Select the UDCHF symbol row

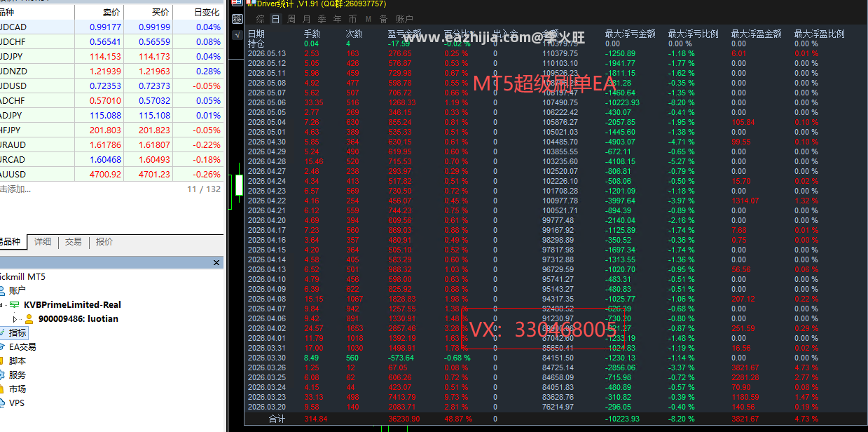[x=112, y=41]
